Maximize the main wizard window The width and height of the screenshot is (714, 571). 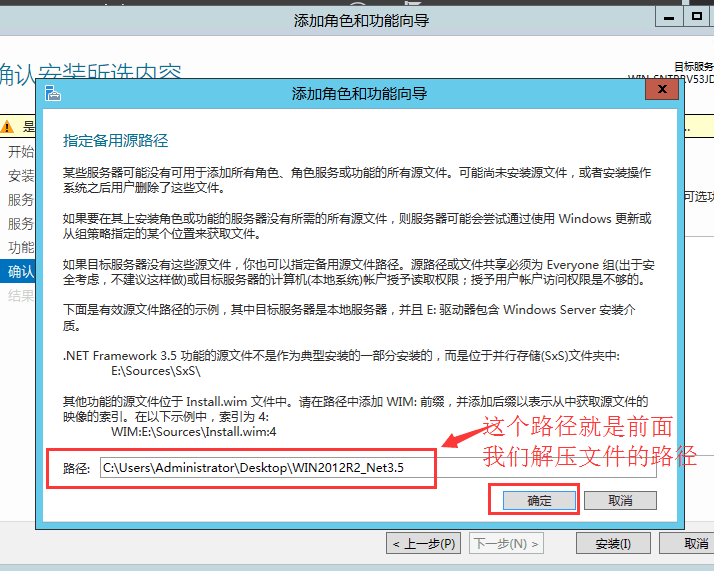click(x=696, y=17)
